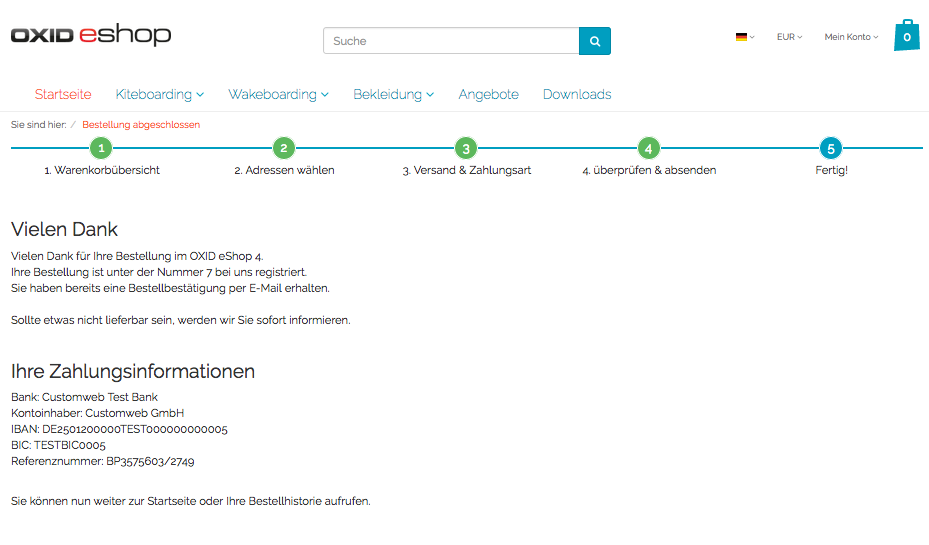Click step 3 circle Versand & Zahlungsart
Image resolution: width=929 pixels, height=545 pixels.
[x=466, y=149]
